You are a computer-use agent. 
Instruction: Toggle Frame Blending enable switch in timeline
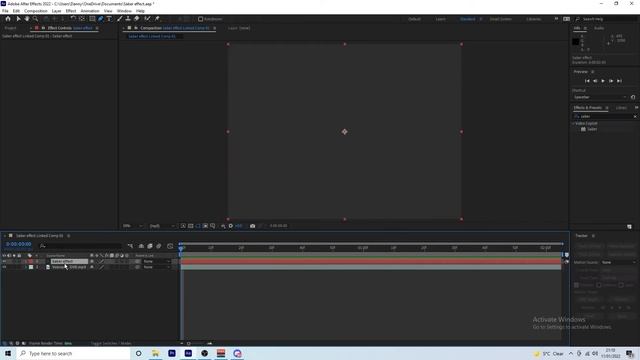click(150, 246)
